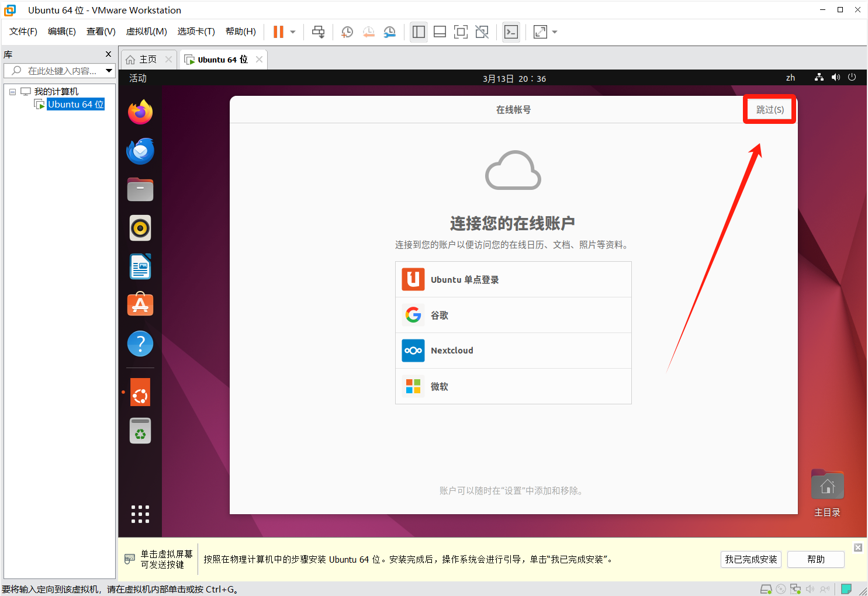Open Ubuntu Software from the dock
This screenshot has width=868, height=596.
140,305
